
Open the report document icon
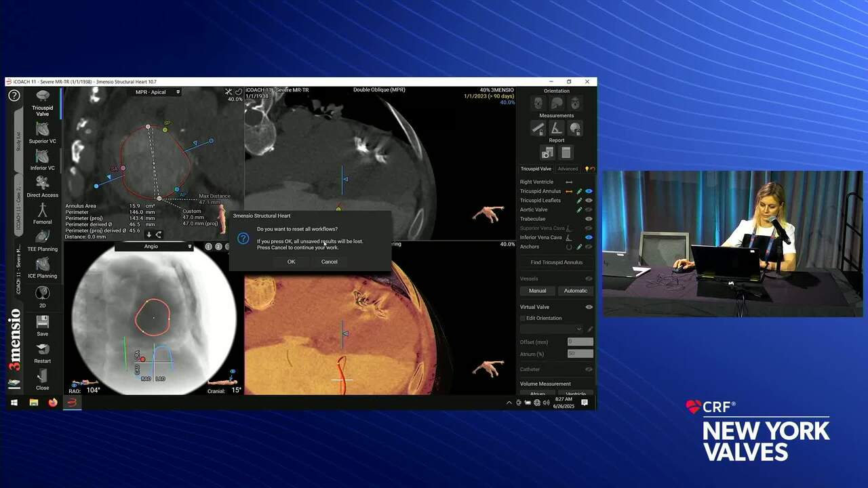click(x=566, y=153)
